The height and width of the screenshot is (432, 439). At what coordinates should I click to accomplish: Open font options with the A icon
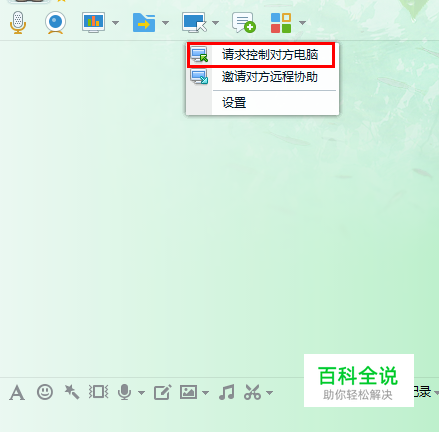[17, 392]
